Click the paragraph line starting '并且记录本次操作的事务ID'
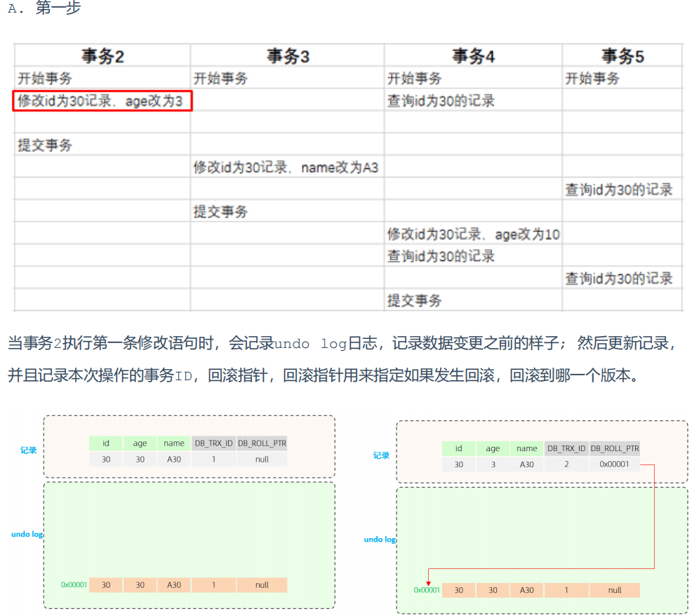This screenshot has height=616, width=699. click(324, 375)
